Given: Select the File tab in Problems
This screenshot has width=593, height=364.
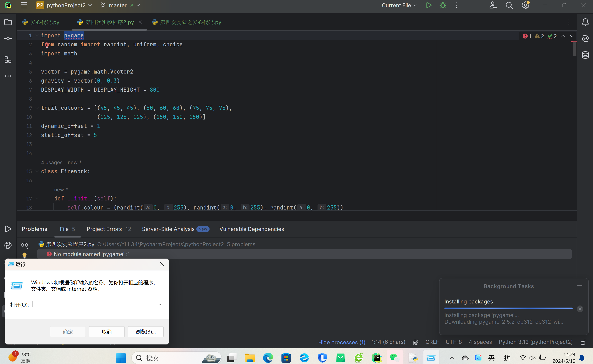Looking at the screenshot, I should pyautogui.click(x=67, y=229).
